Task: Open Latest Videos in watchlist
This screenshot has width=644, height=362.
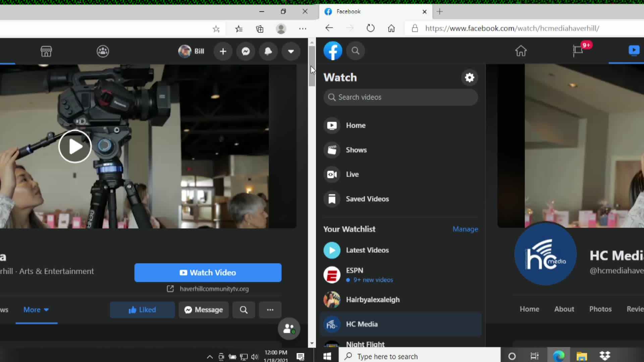Action: [400, 250]
